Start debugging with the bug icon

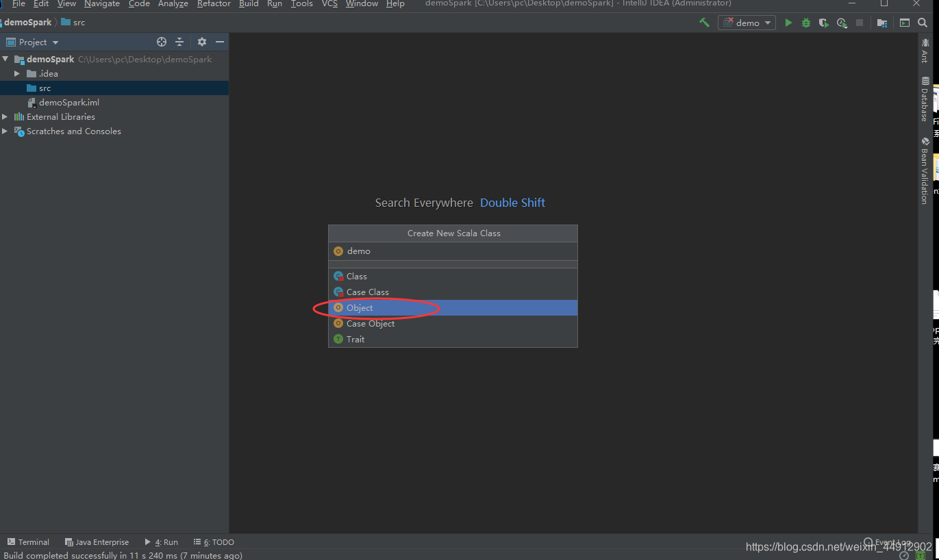[x=806, y=23]
